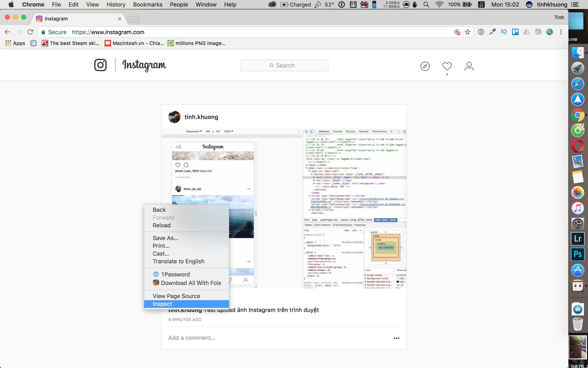Click the Instagram search field

pyautogui.click(x=284, y=66)
